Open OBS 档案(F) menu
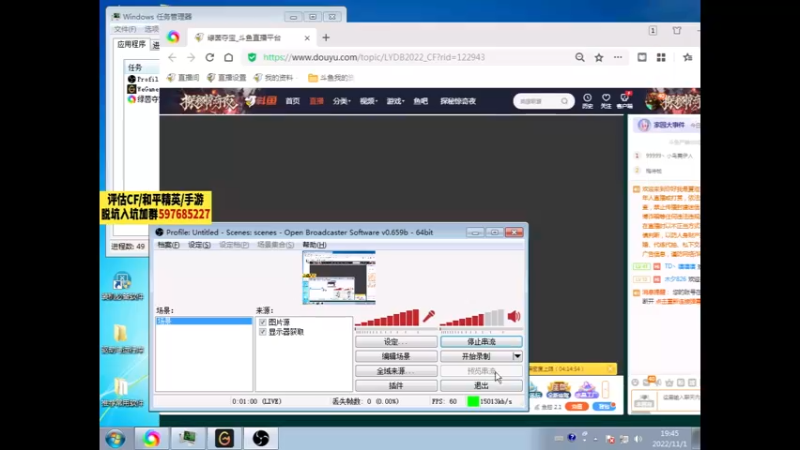Screen dimensions: 800x450 click(168, 245)
